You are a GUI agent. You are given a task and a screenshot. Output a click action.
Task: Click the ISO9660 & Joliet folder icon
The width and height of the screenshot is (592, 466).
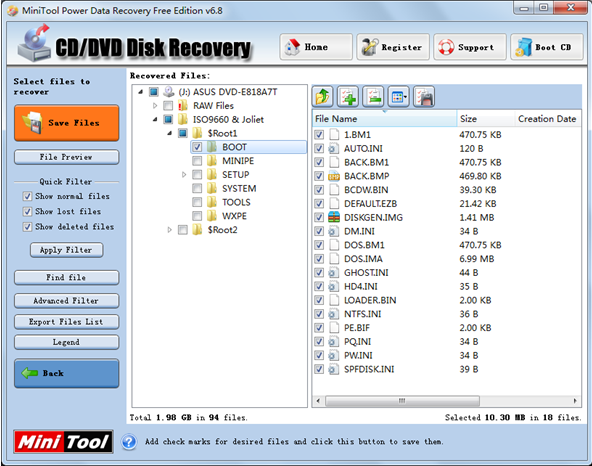[183, 119]
